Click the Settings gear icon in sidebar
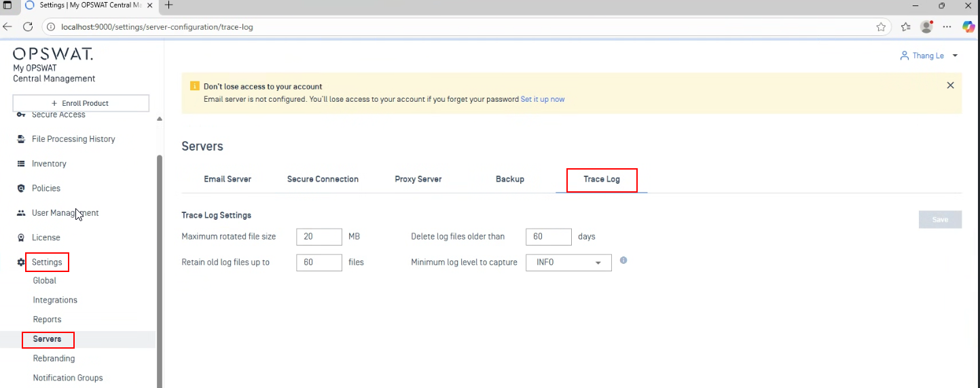The height and width of the screenshot is (388, 980). [x=21, y=263]
